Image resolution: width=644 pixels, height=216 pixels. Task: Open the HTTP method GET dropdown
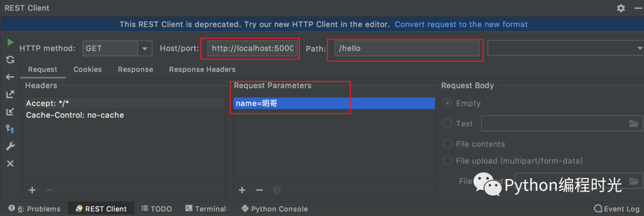(x=117, y=48)
